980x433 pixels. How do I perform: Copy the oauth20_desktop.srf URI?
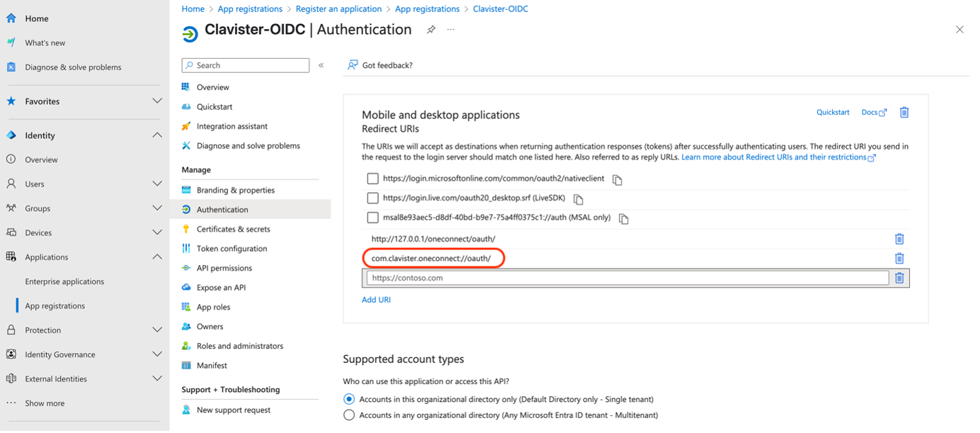pyautogui.click(x=579, y=199)
